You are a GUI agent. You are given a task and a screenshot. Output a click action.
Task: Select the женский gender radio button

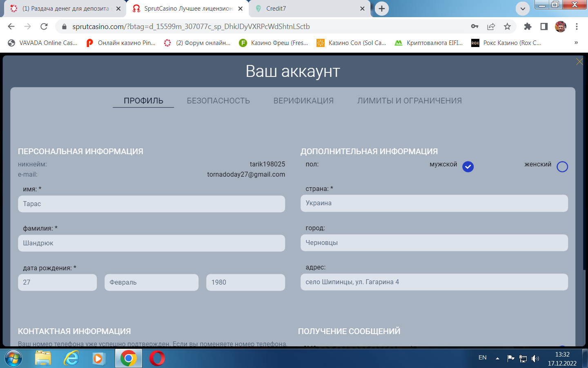tap(562, 167)
